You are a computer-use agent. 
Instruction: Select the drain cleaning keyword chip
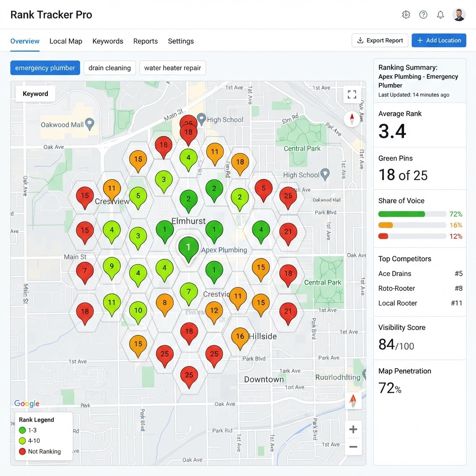(x=110, y=68)
